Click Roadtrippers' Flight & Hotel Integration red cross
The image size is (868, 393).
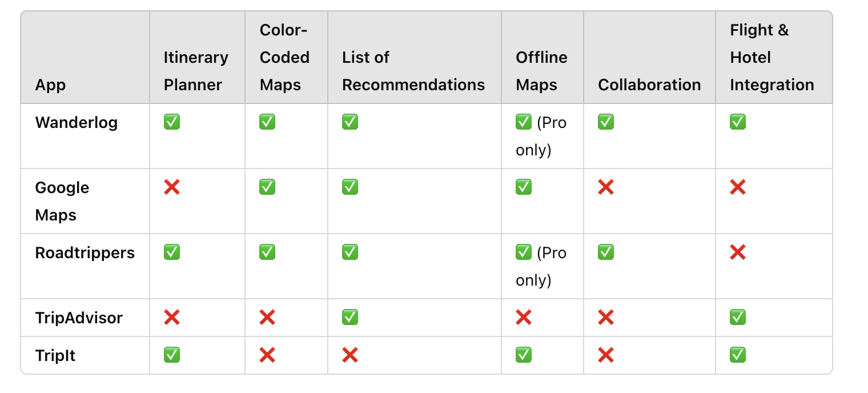pyautogui.click(x=738, y=252)
